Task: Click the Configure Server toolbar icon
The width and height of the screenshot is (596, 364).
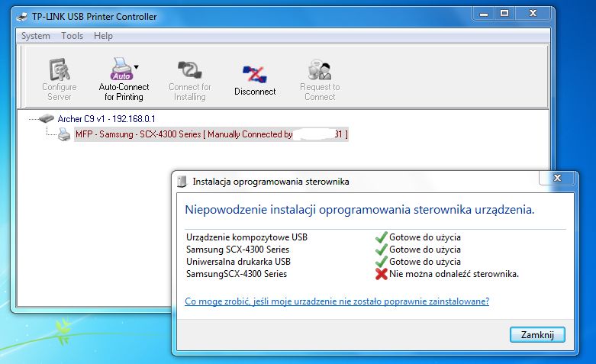Action: coord(60,69)
